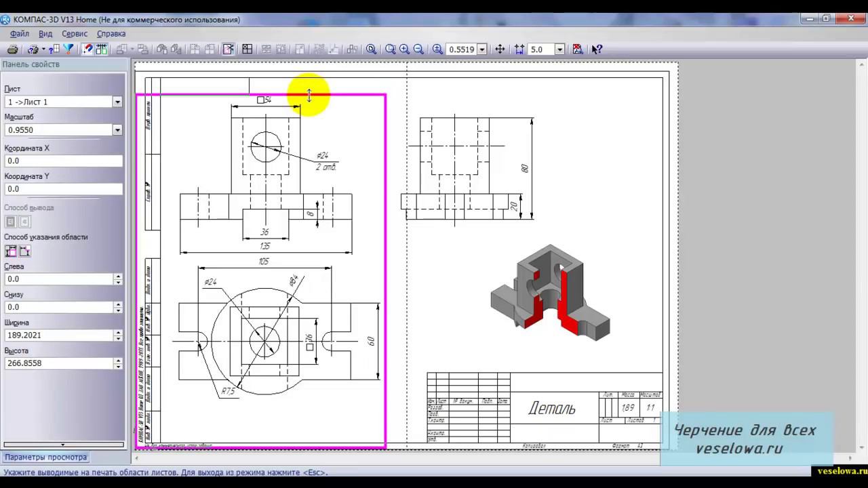Click the 3D isometric model on the sheet
This screenshot has width=868, height=488.
(x=550, y=292)
